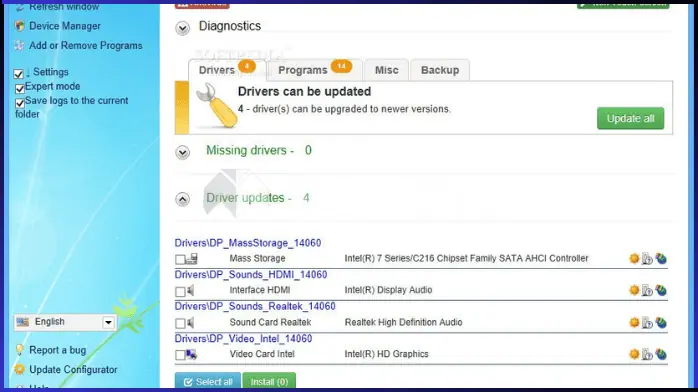
Task: Click the document info icon in Video Card Intel row
Action: (x=647, y=355)
